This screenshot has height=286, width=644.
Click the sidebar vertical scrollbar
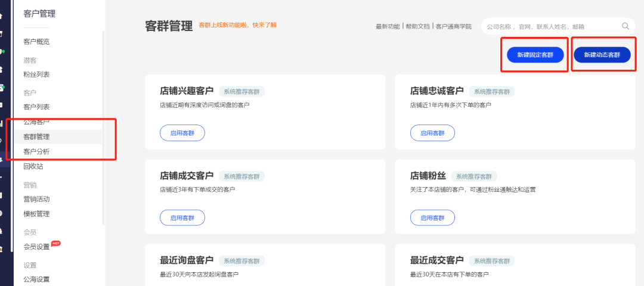(x=103, y=127)
